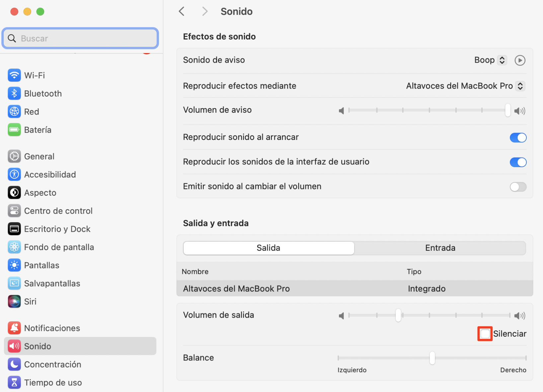543x392 pixels.
Task: Click the Balance slider knob
Action: coord(432,358)
